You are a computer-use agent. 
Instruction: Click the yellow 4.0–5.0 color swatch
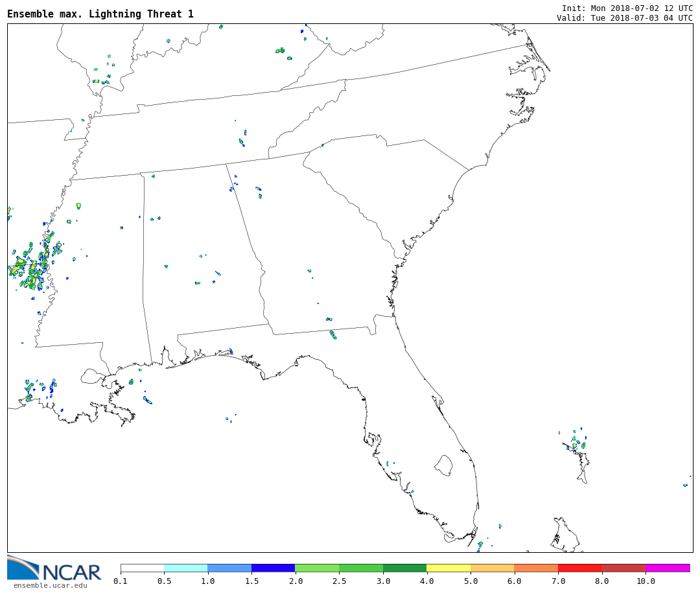449,568
